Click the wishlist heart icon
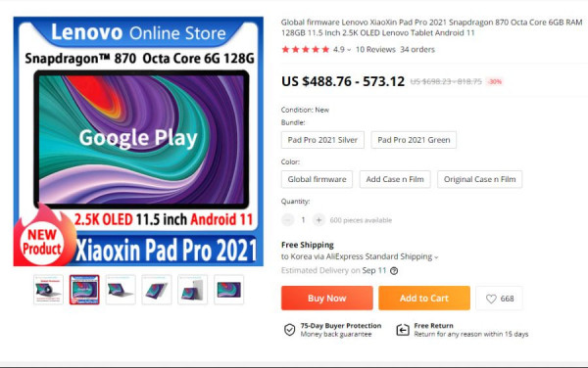The height and width of the screenshot is (368, 588). coord(491,299)
